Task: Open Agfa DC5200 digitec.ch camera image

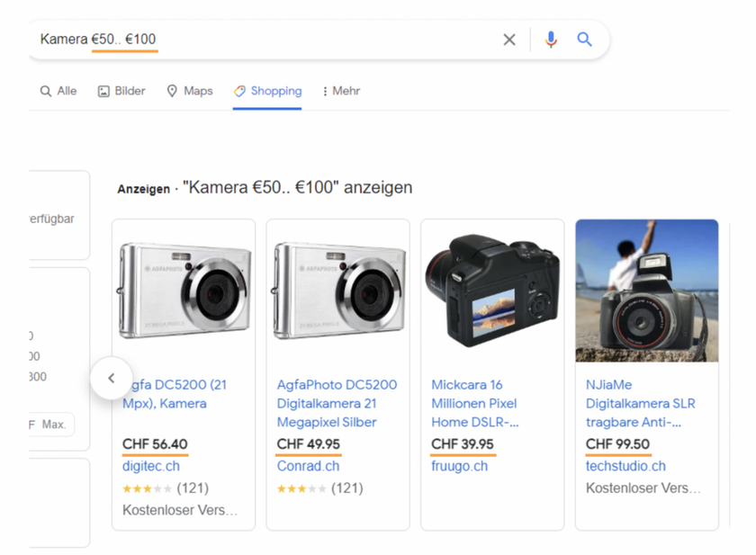Action: tap(184, 291)
